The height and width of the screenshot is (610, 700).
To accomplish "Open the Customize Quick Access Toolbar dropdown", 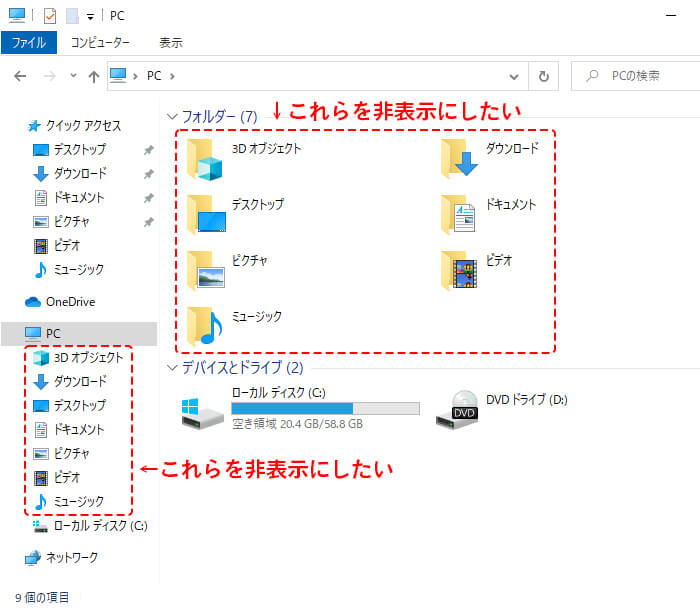I will pos(91,17).
